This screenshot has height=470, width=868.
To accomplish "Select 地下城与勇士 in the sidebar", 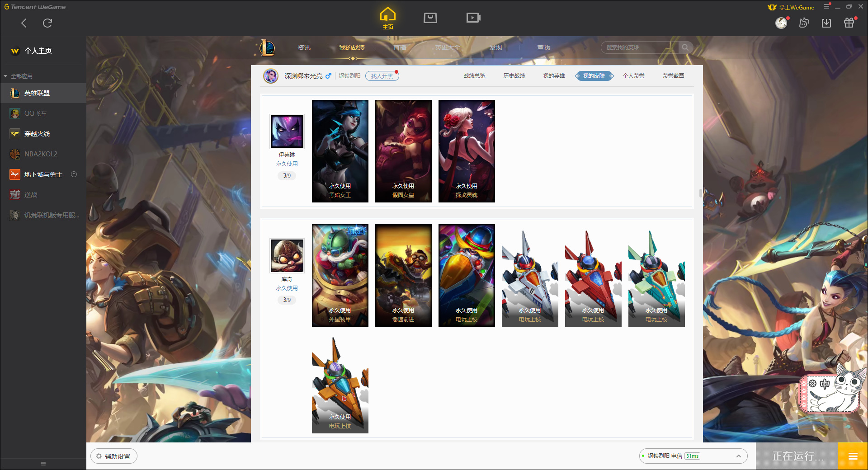I will pos(43,174).
